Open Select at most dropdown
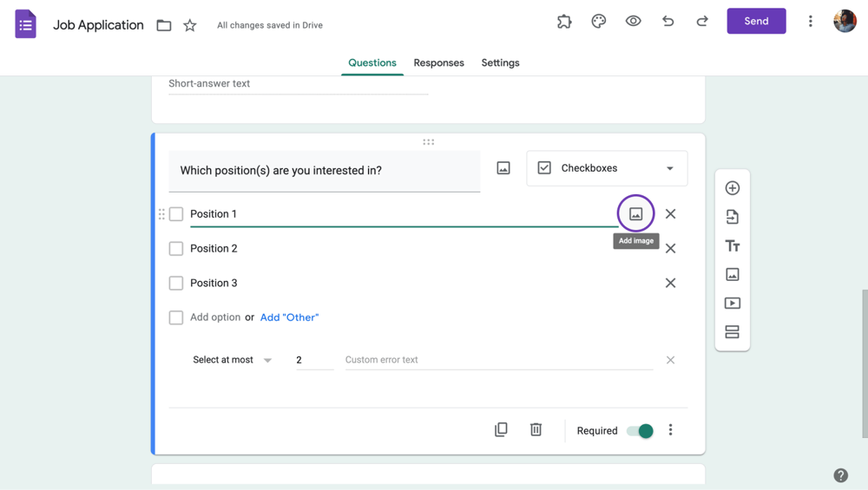The height and width of the screenshot is (490, 868). pyautogui.click(x=232, y=360)
